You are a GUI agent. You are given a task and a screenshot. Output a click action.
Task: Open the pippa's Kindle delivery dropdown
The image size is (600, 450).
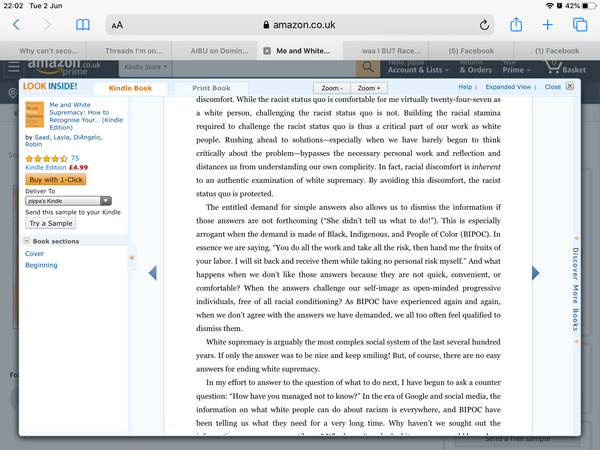68,201
